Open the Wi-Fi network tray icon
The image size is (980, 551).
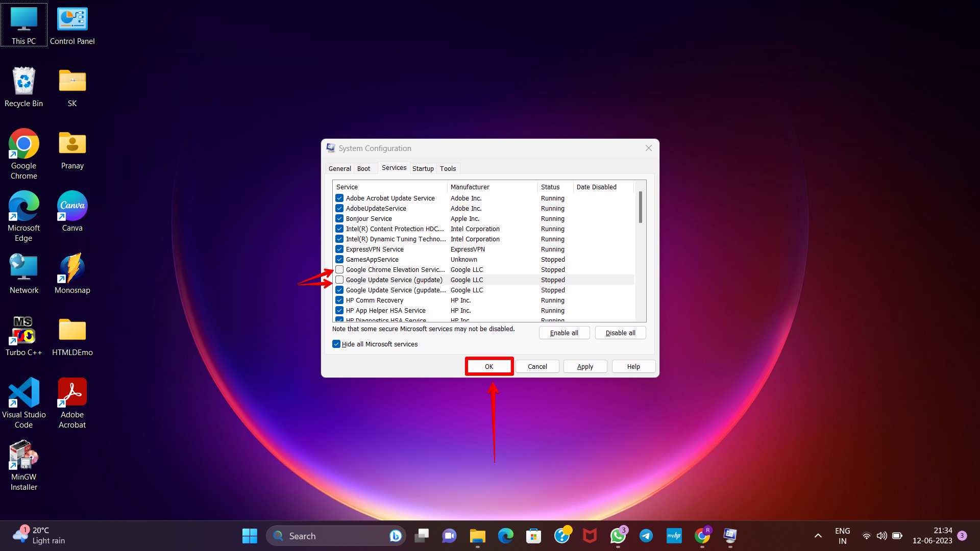[866, 536]
